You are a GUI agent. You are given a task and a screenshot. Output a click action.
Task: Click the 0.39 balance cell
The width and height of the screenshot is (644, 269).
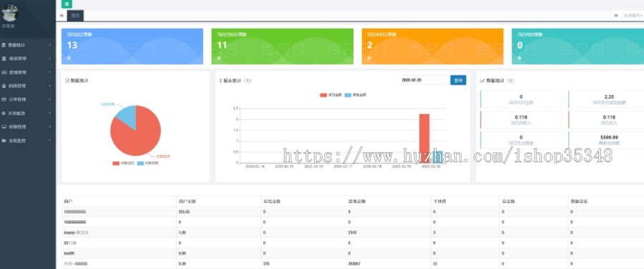pos(182,263)
